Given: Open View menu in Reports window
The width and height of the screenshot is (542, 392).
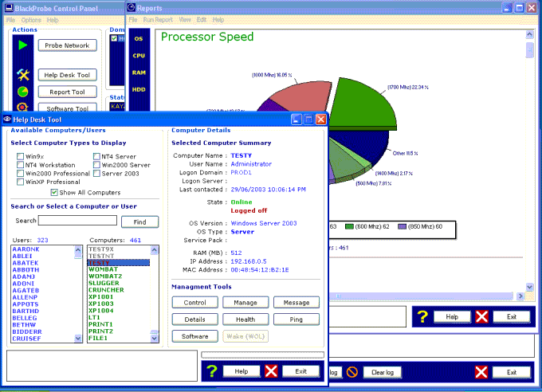Looking at the screenshot, I should coord(185,20).
